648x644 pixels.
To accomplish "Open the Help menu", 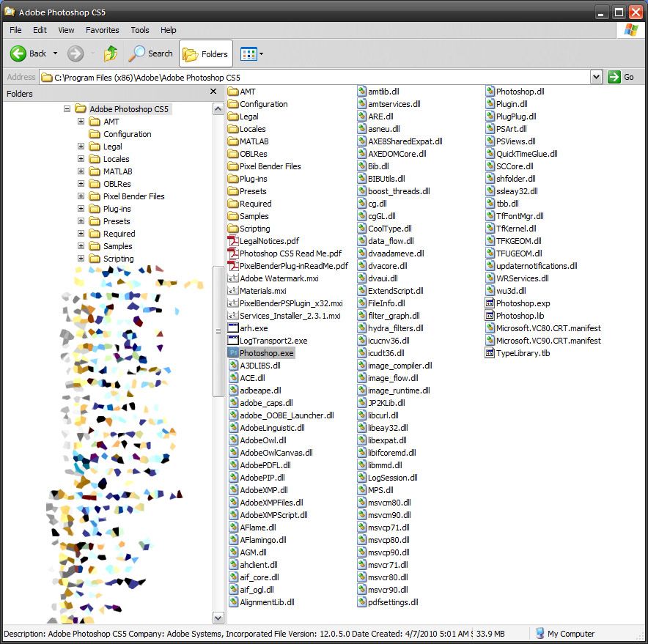I will [x=168, y=30].
